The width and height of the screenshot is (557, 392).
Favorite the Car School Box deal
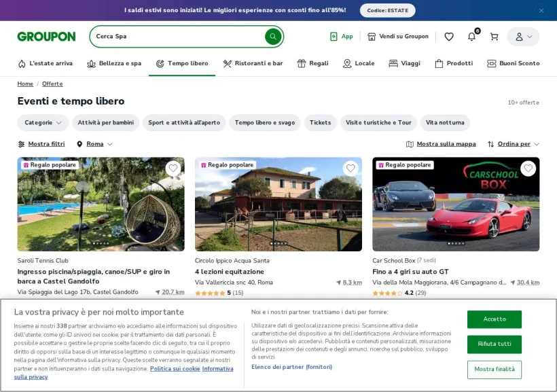point(528,168)
